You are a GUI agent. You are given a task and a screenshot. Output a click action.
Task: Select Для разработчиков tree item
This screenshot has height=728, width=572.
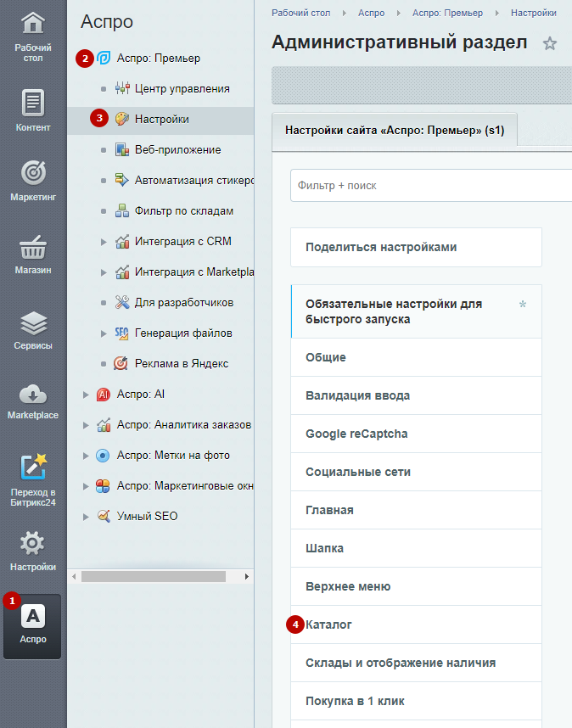[x=184, y=303]
